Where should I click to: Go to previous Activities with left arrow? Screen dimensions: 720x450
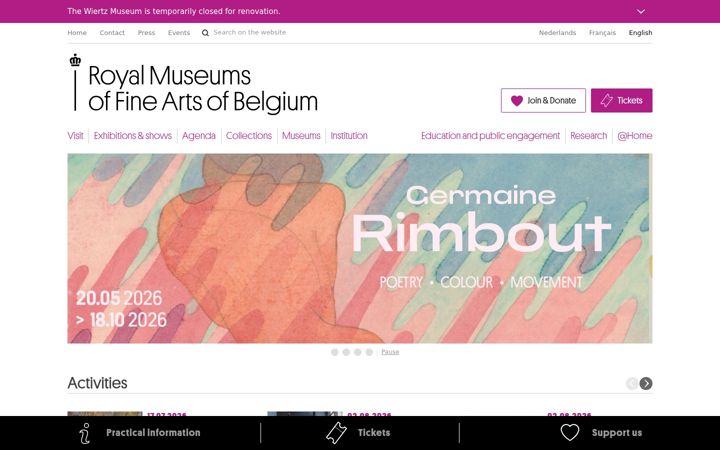tap(632, 383)
